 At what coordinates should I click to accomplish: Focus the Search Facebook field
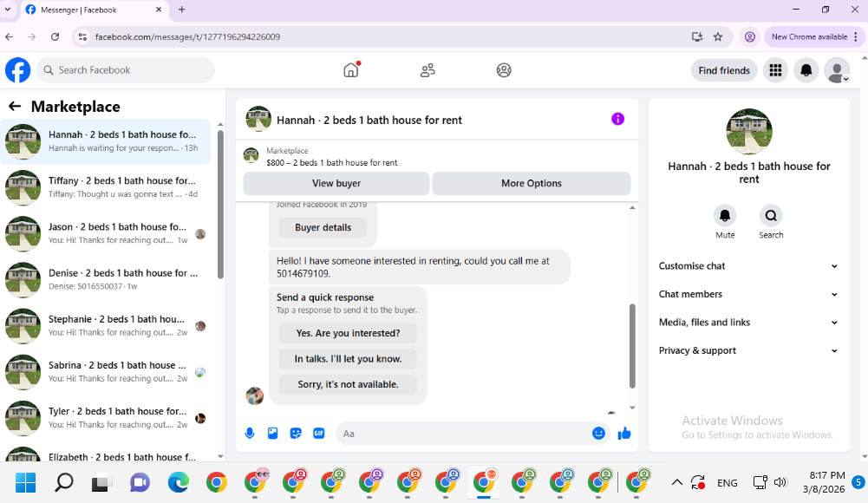click(x=126, y=70)
